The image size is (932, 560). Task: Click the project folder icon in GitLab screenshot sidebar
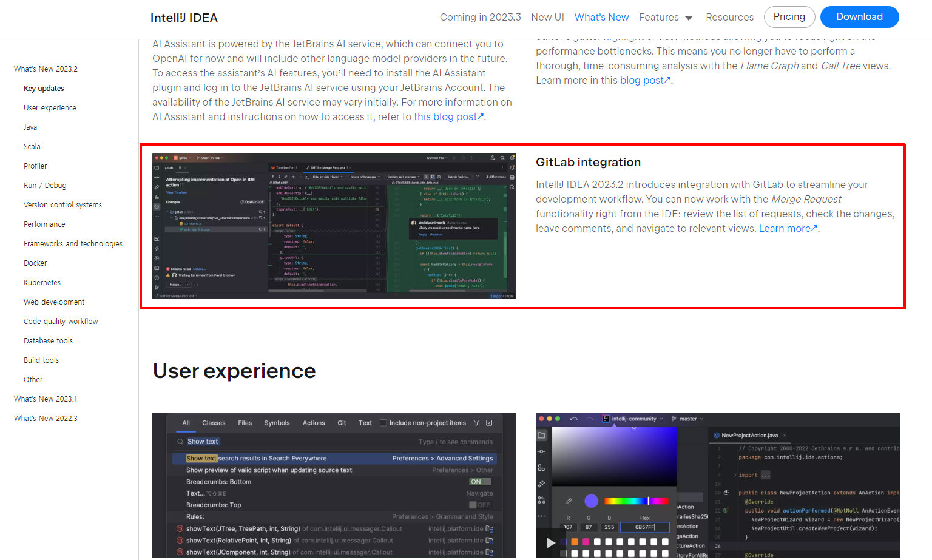157,167
